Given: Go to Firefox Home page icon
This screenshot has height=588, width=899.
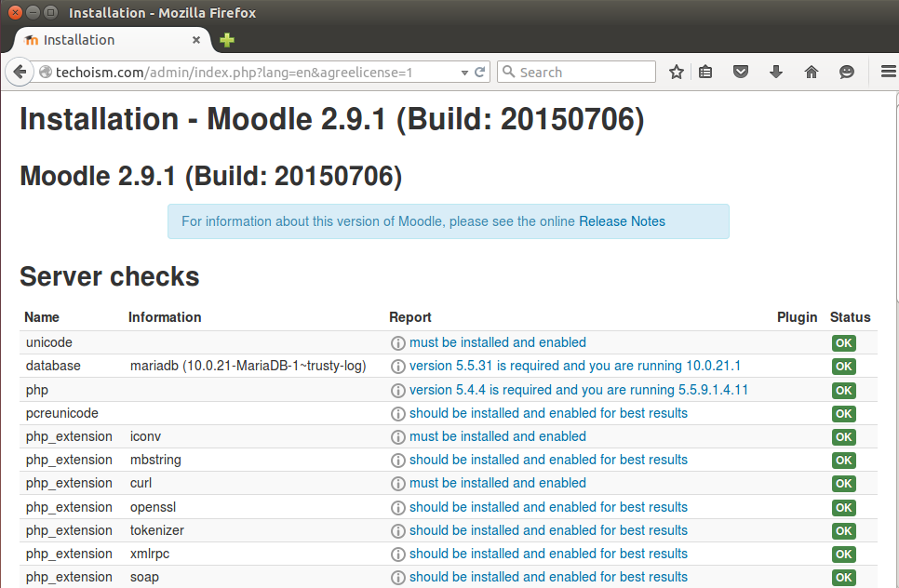Looking at the screenshot, I should coord(812,73).
